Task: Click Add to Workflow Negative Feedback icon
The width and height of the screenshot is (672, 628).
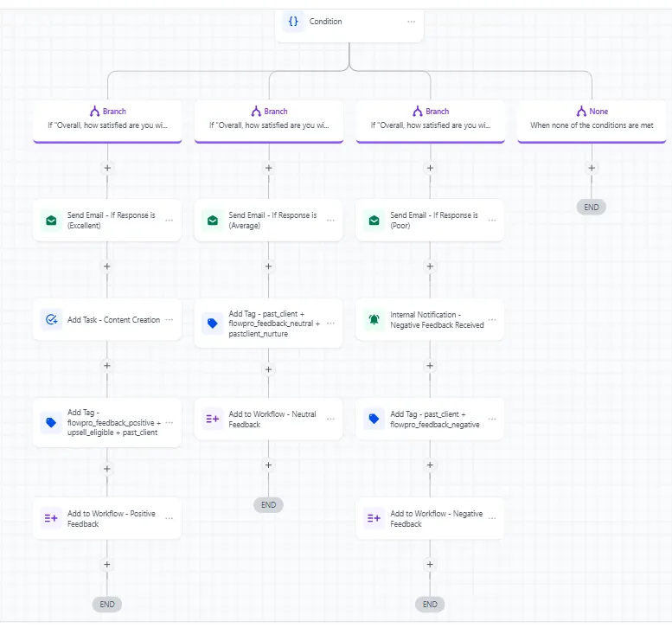Action: tap(374, 518)
